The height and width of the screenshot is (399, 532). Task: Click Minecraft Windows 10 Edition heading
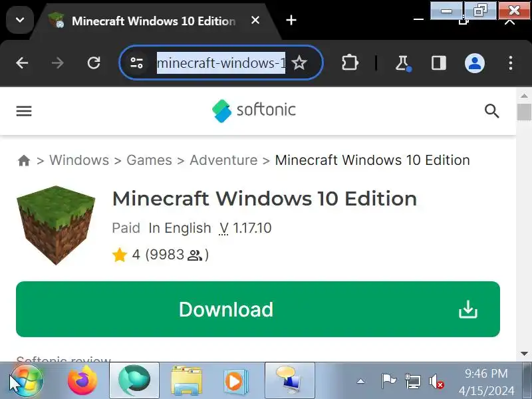(265, 198)
